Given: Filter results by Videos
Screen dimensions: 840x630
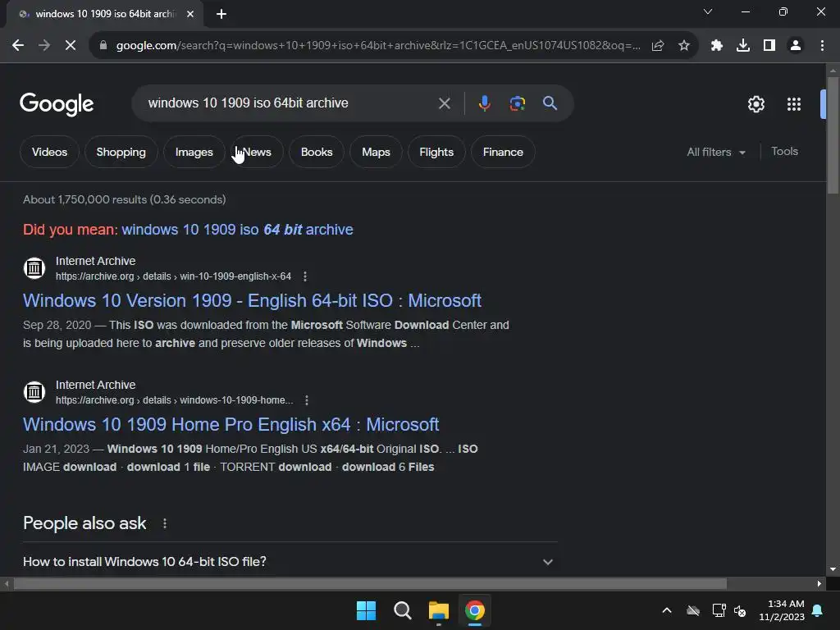Looking at the screenshot, I should click(49, 152).
